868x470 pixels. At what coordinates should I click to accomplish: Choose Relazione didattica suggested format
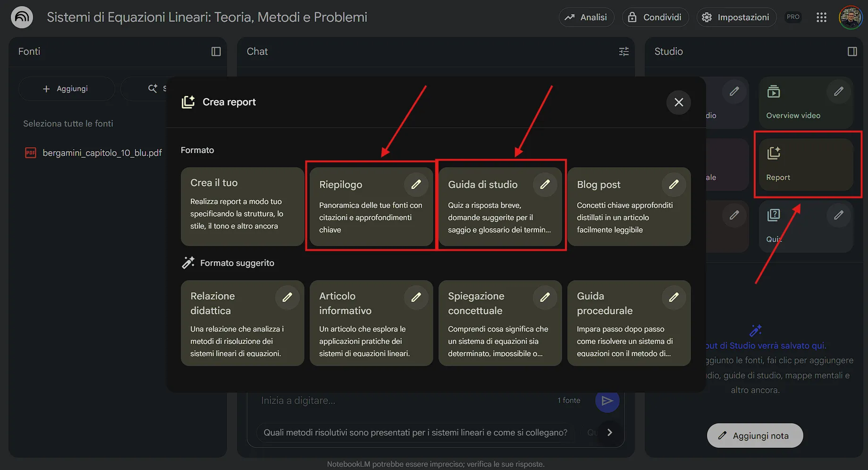(242, 323)
